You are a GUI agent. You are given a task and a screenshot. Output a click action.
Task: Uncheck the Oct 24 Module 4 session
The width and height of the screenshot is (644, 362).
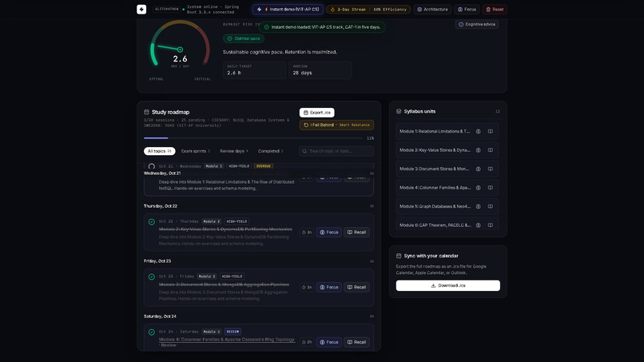pyautogui.click(x=152, y=332)
